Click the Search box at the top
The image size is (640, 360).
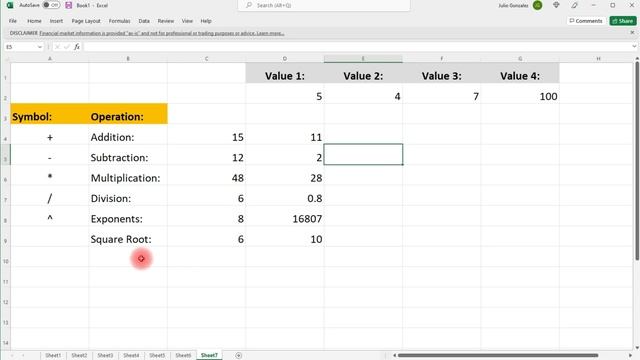[x=324, y=5]
